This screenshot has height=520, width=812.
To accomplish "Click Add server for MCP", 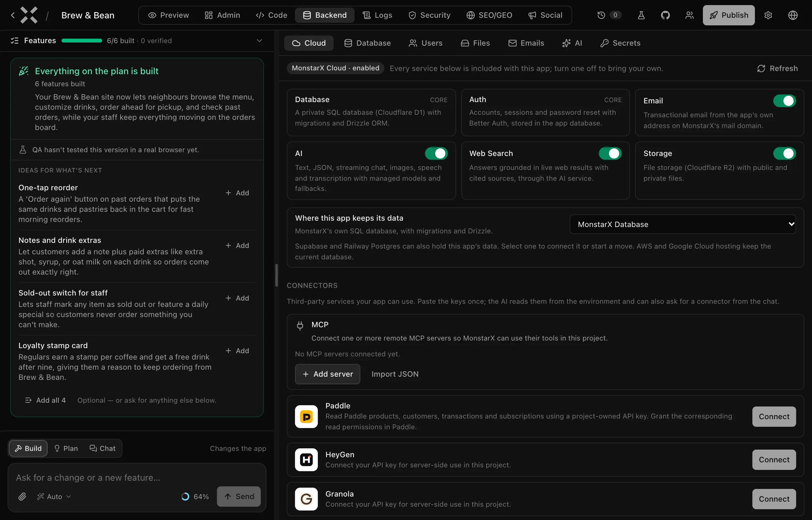I will (327, 374).
